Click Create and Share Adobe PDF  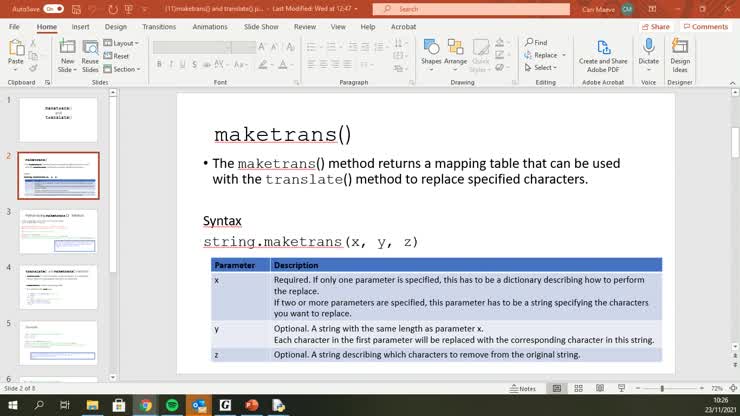pyautogui.click(x=603, y=56)
